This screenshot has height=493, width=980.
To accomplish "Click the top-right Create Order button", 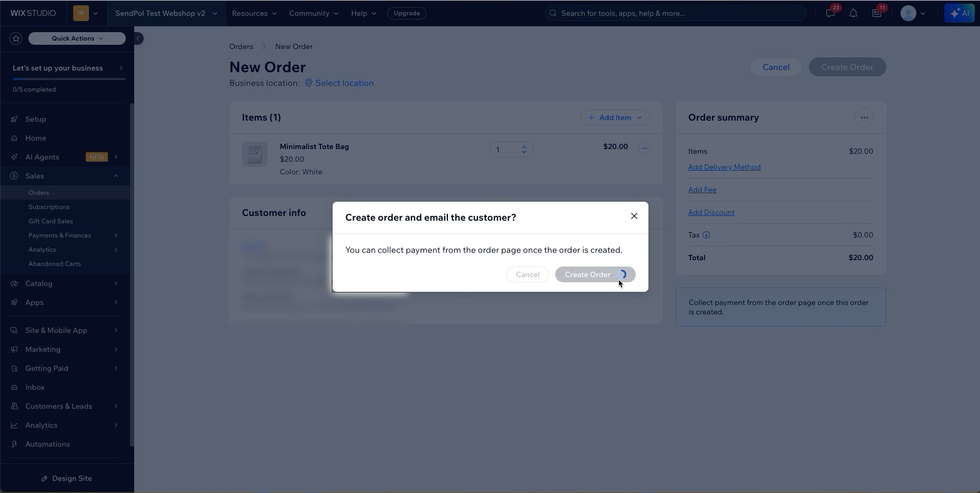I will point(847,67).
